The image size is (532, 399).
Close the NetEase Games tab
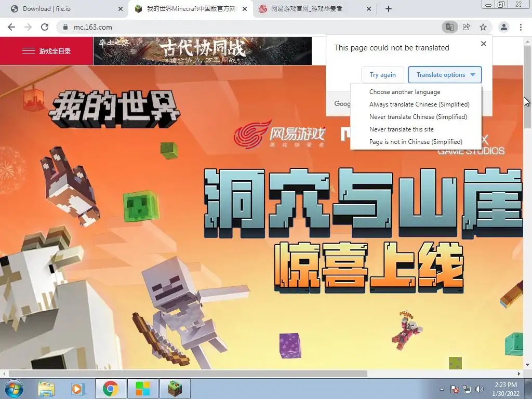coord(369,9)
